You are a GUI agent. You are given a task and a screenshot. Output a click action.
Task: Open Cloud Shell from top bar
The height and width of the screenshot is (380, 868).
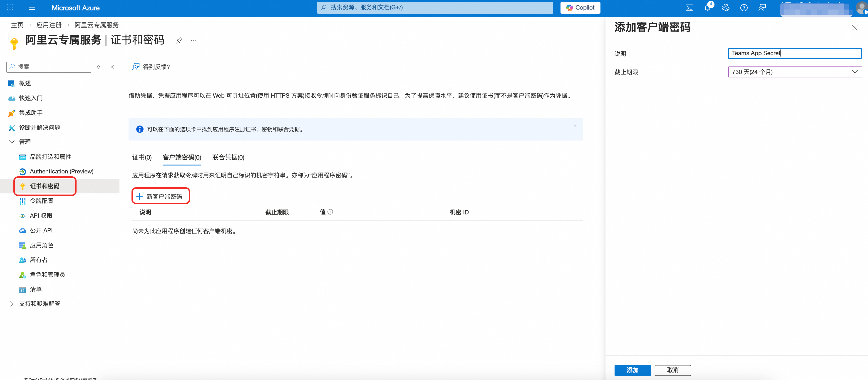689,8
